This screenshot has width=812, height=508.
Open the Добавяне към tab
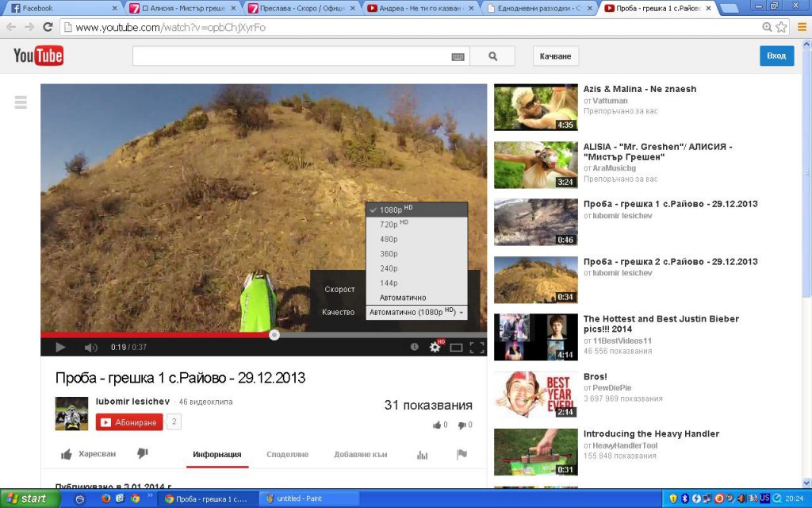tap(361, 455)
